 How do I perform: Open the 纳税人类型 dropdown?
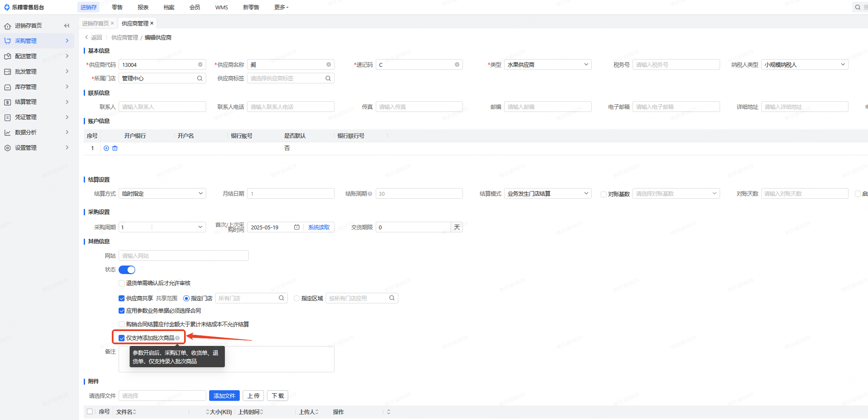(x=804, y=65)
